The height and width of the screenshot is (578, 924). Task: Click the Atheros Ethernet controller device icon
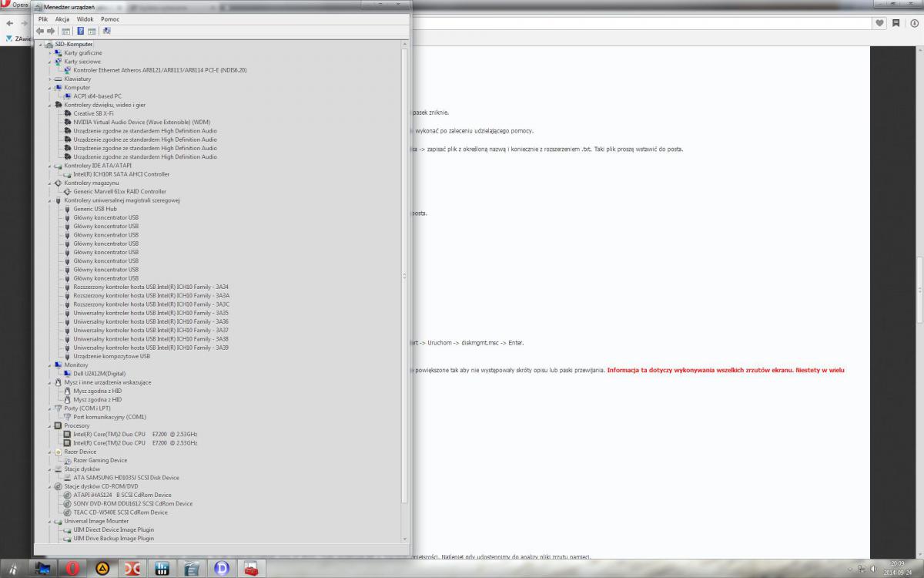point(68,70)
